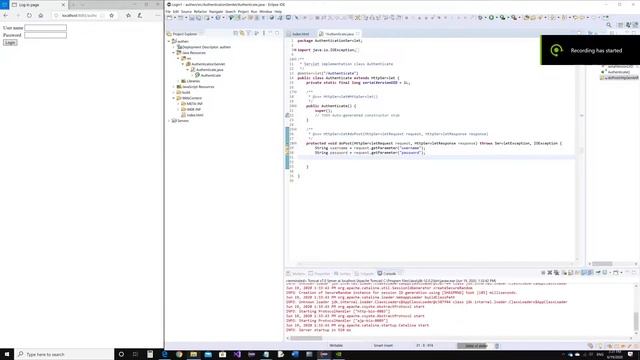Screen dimensions: 640x360
Task: Click the Outline horizontal scrollbar thumb
Action: [x=602, y=264]
